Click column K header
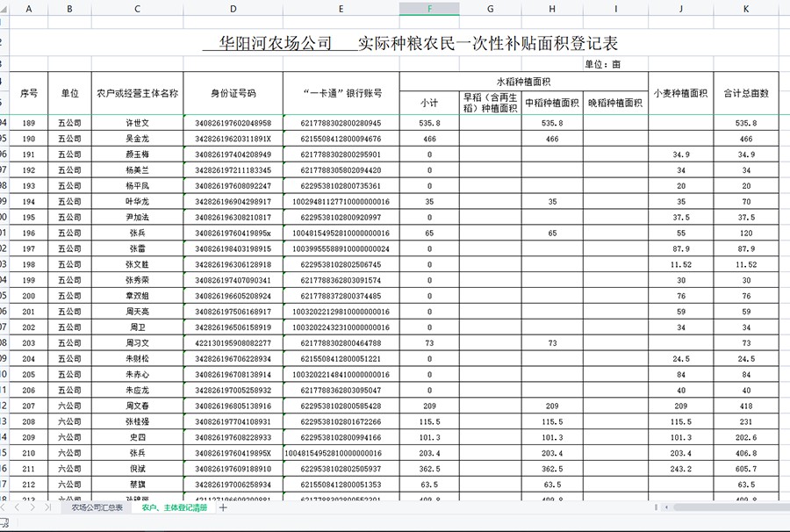 (746, 9)
